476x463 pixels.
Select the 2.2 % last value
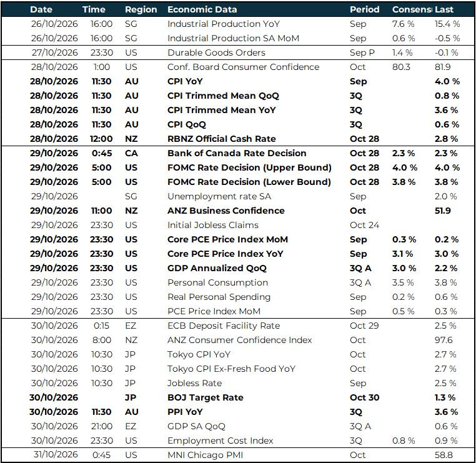tap(445, 269)
